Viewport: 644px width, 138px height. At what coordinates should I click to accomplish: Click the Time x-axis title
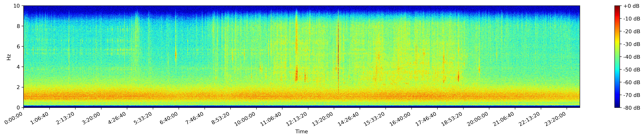[x=301, y=132]
